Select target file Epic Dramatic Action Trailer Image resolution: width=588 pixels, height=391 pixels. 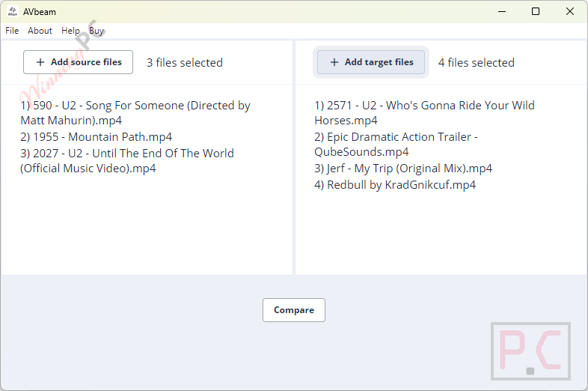396,145
